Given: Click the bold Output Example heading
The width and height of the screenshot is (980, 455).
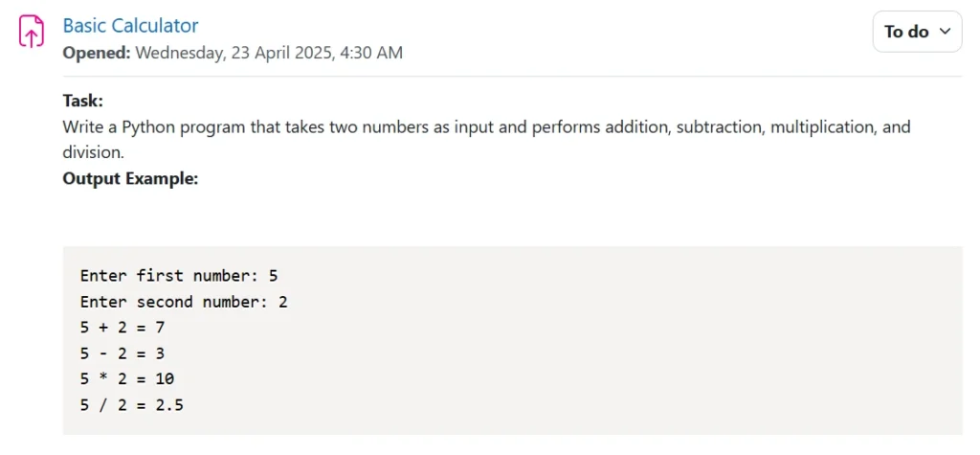Looking at the screenshot, I should point(130,177).
